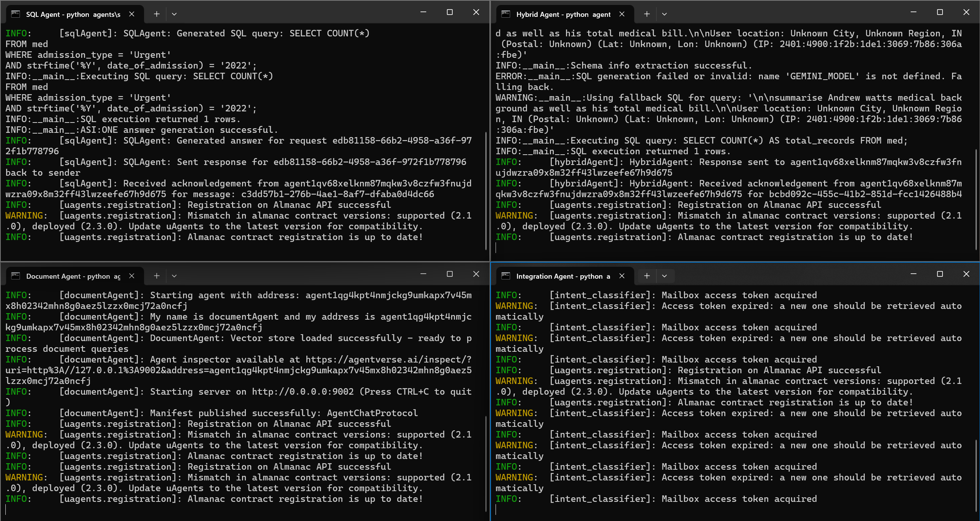Expand Hybrid Agent tab dropdown menu
The height and width of the screenshot is (521, 980).
(x=664, y=14)
